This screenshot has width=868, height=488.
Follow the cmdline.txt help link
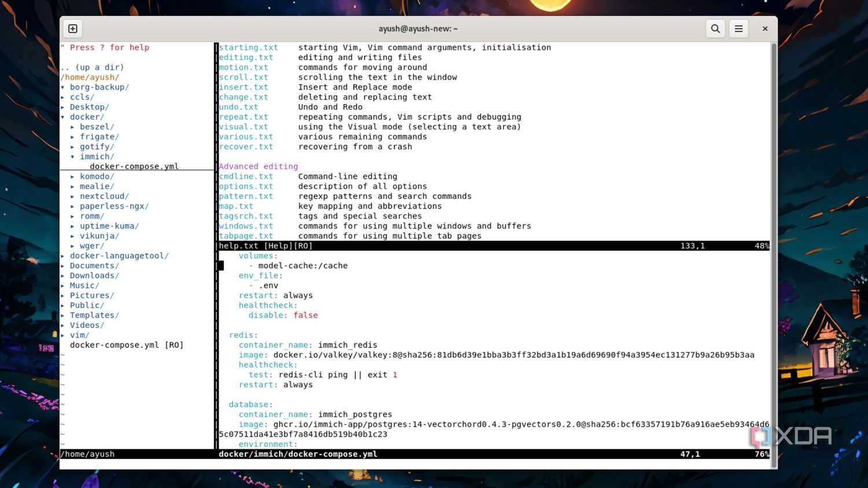click(x=246, y=176)
